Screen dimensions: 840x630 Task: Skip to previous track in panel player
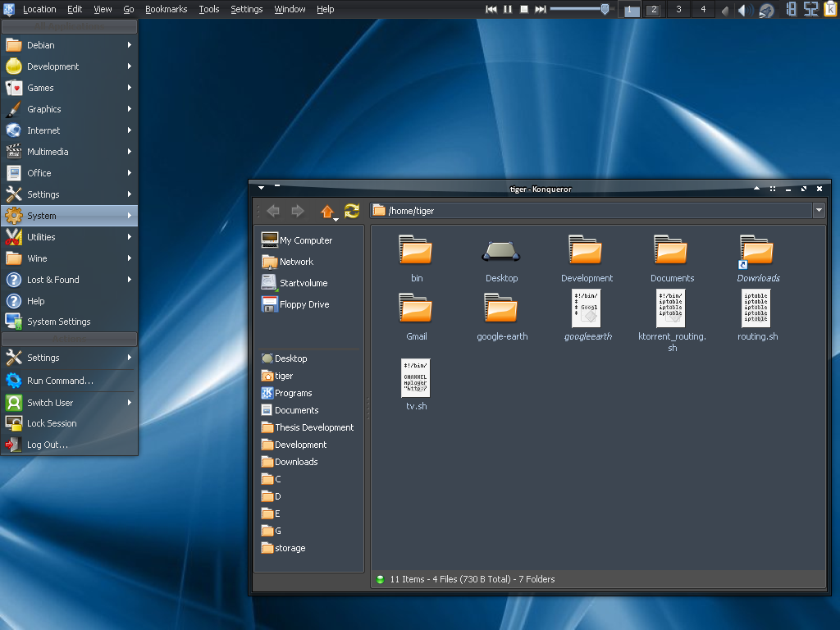click(x=491, y=9)
